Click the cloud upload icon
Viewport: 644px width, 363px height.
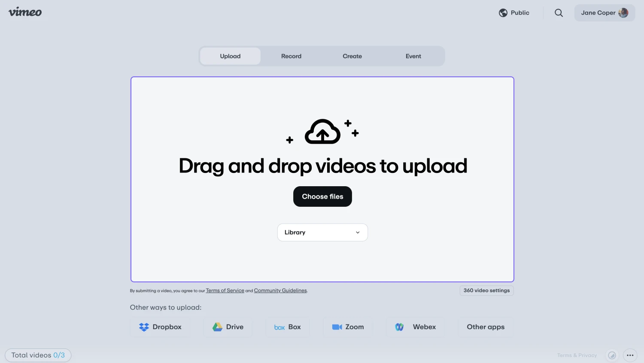click(322, 132)
